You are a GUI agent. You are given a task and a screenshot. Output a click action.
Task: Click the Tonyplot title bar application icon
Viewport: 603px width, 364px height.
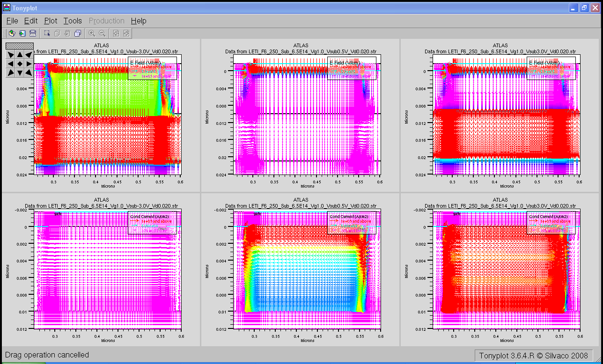[x=7, y=8]
